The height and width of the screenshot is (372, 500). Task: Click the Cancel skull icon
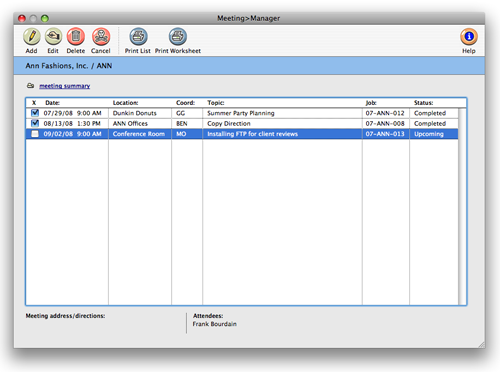pyautogui.click(x=101, y=37)
